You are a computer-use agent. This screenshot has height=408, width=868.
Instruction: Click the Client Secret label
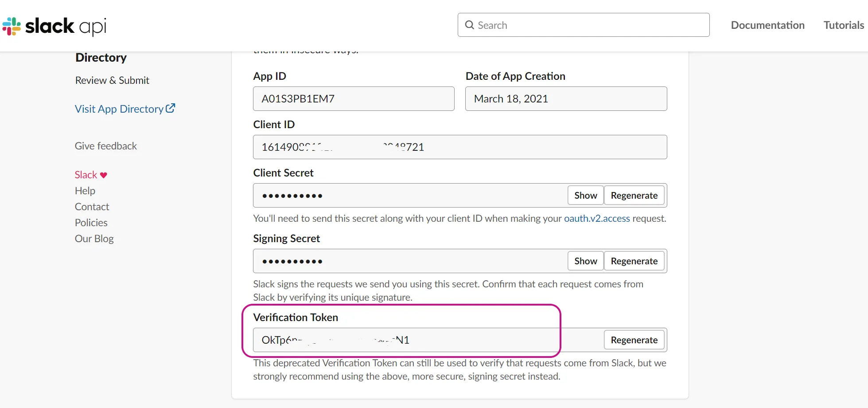(283, 173)
